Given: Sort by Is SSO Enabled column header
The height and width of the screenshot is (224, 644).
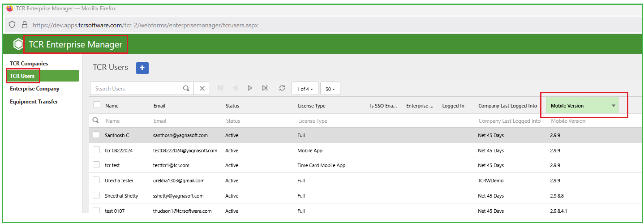Looking at the screenshot, I should (383, 106).
